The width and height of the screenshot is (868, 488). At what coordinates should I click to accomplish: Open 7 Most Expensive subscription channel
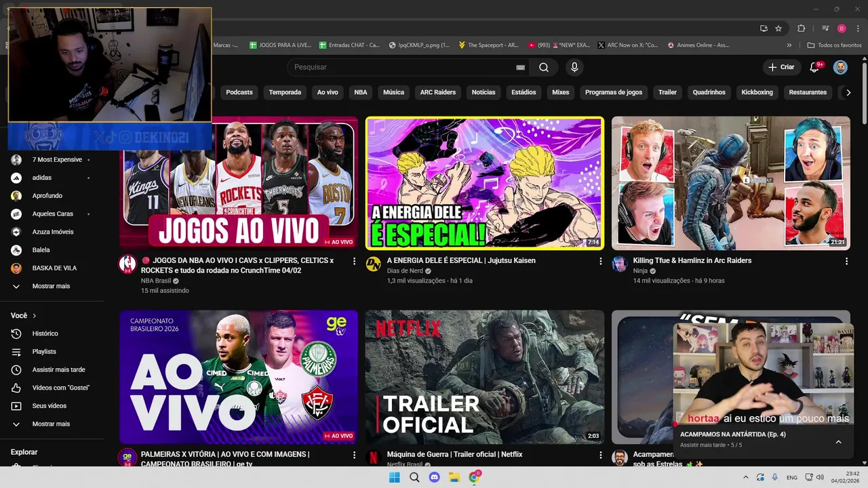[x=52, y=160]
